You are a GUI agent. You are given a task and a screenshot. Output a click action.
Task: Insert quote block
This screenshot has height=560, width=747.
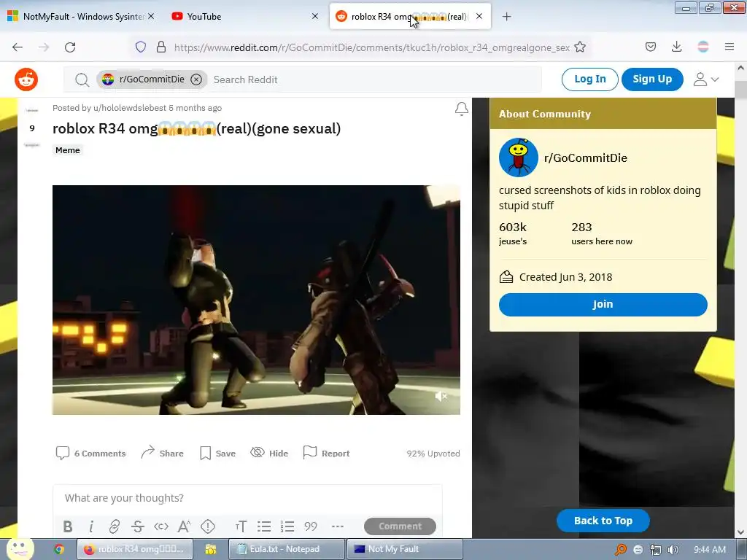point(311,526)
